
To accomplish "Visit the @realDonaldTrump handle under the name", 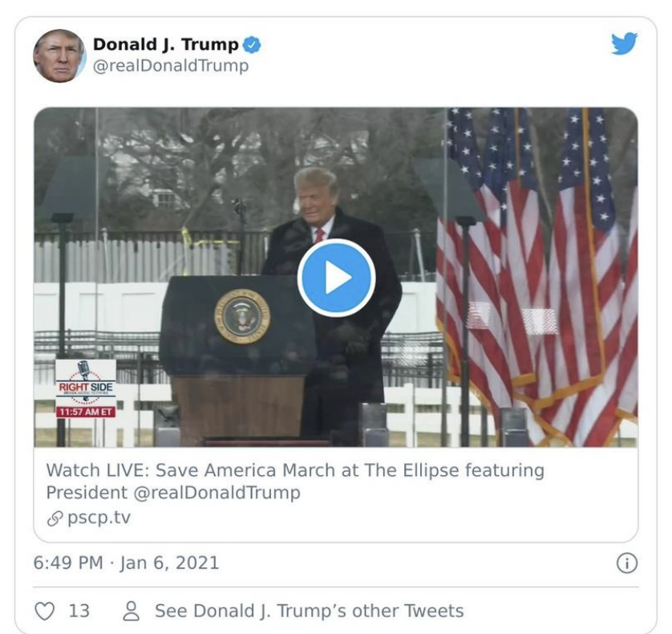I will point(171,66).
